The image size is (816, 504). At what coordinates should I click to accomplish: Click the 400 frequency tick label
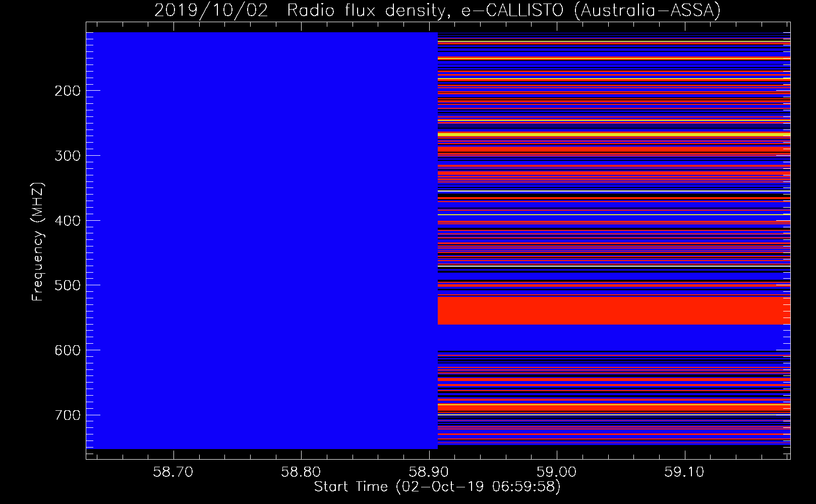68,221
